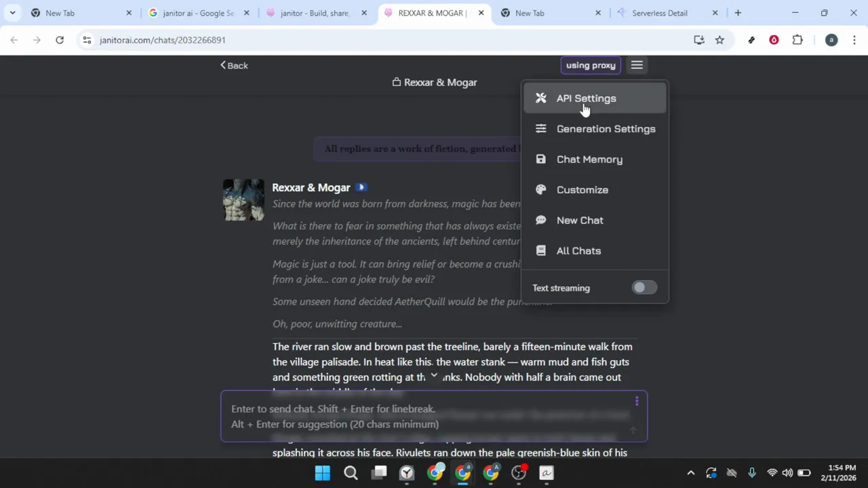
Task: Open the Extensions puzzle icon
Action: click(797, 40)
